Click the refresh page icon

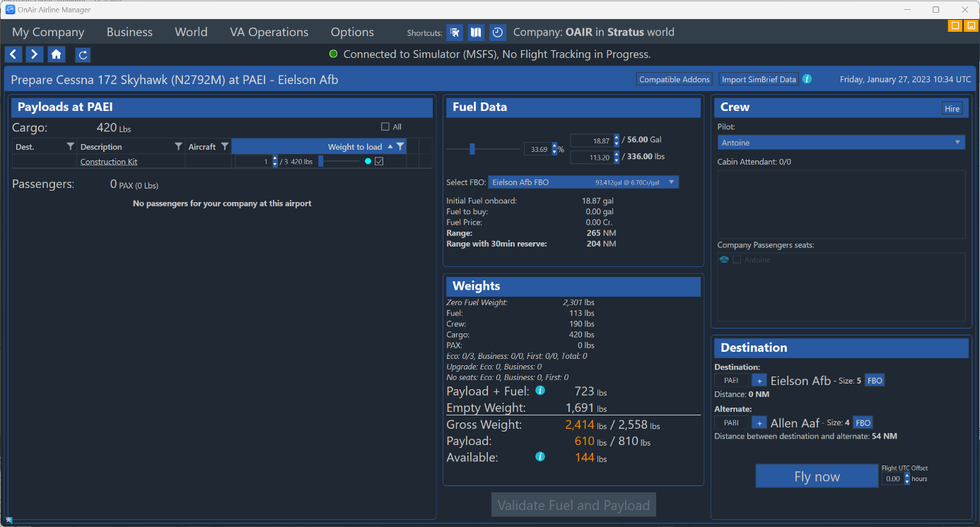pos(83,54)
